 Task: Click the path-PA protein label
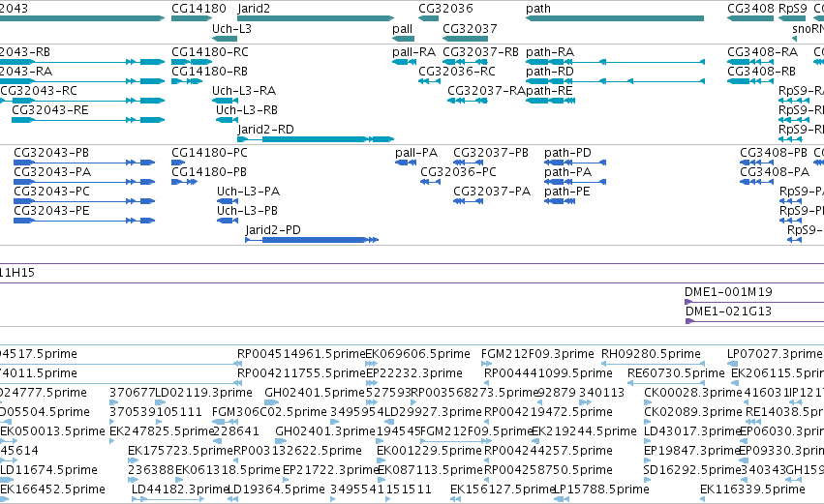[568, 173]
